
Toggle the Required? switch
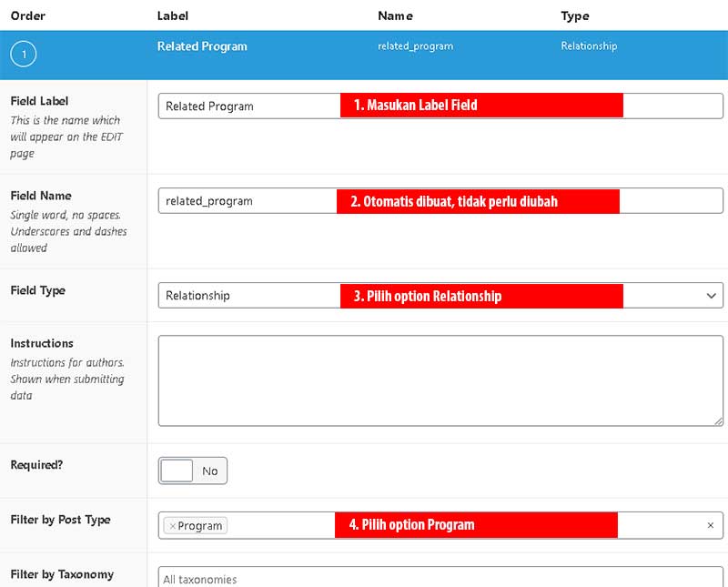pyautogui.click(x=177, y=471)
